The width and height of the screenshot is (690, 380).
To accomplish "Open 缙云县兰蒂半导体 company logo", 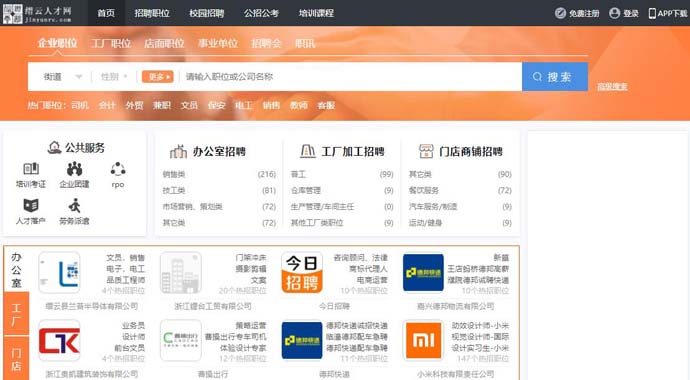I will 59,273.
